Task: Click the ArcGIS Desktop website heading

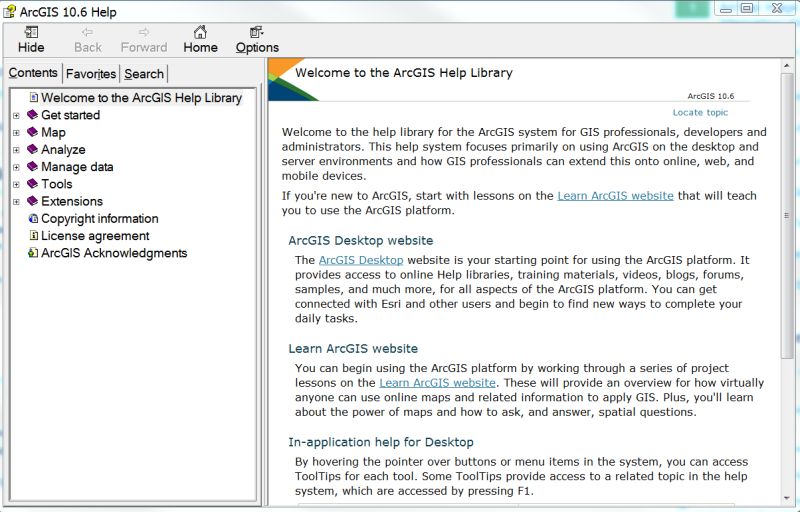Action: 360,240
